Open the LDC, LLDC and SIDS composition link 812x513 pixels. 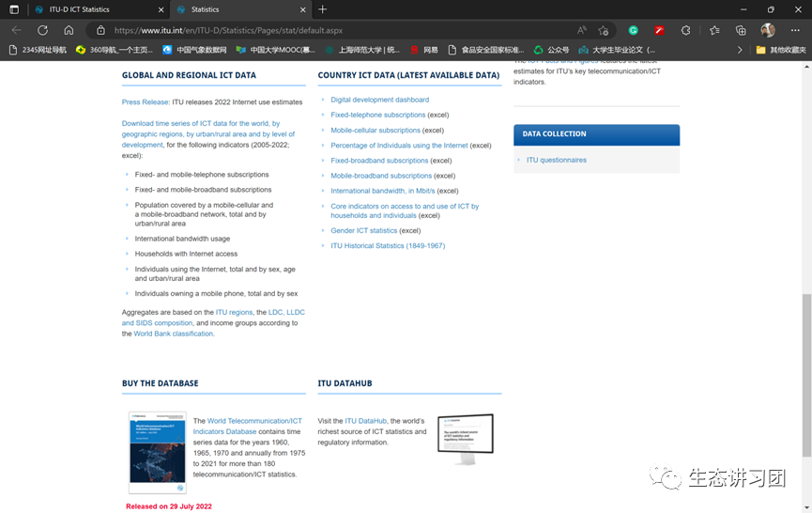click(213, 318)
